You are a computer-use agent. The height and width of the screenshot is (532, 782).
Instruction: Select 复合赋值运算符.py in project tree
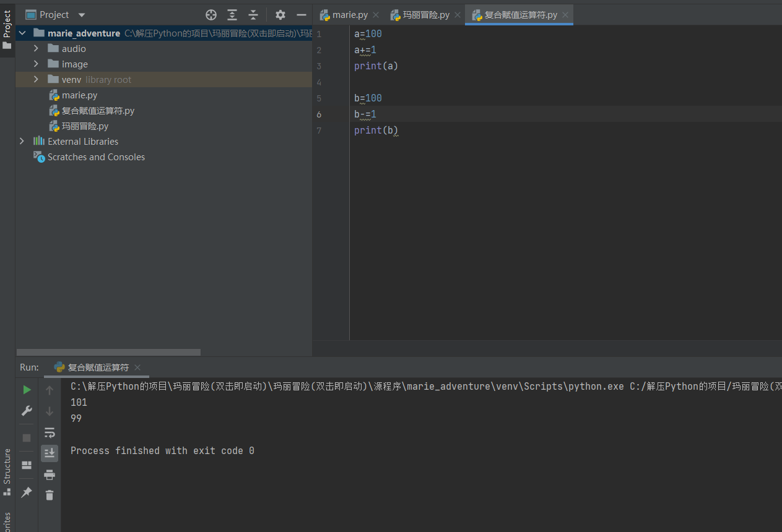92,111
